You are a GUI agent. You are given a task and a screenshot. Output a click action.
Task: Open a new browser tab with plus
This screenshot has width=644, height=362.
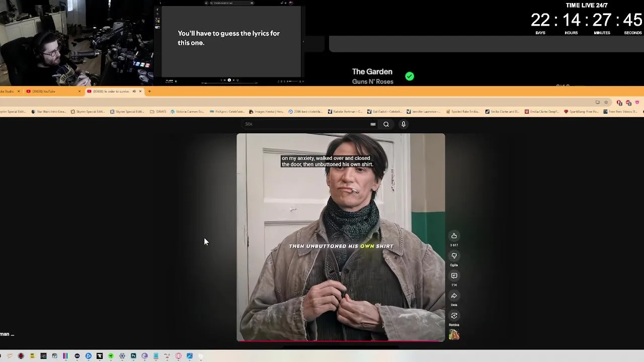[149, 92]
